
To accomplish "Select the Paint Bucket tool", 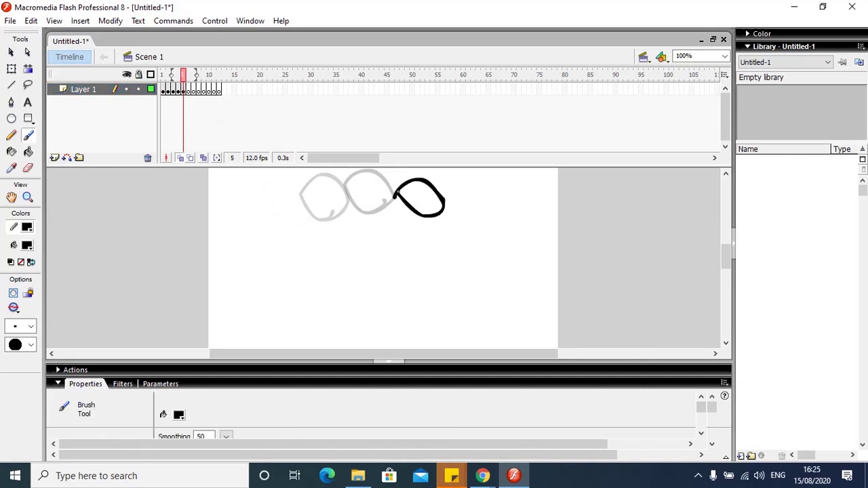I will 28,152.
